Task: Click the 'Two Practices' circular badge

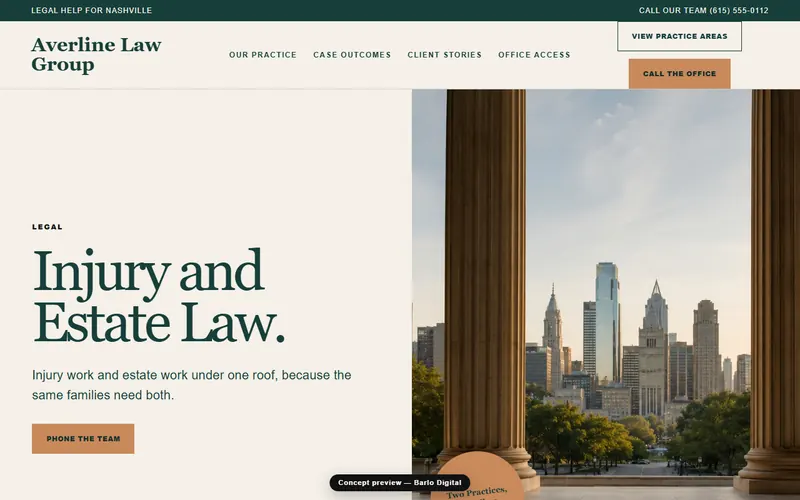Action: [x=478, y=478]
